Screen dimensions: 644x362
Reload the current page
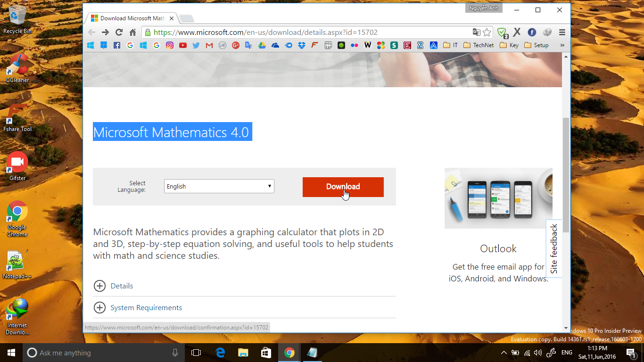[119, 33]
